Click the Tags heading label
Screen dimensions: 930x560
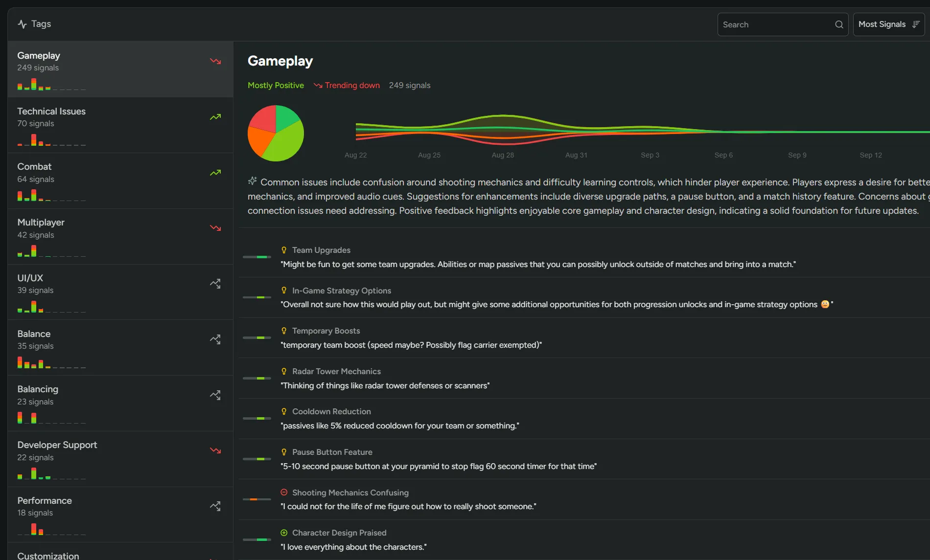(x=41, y=24)
